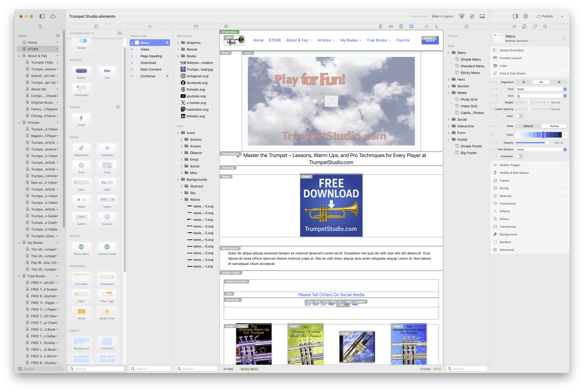Open the Font body dropdown
The image size is (584, 392).
(541, 89)
